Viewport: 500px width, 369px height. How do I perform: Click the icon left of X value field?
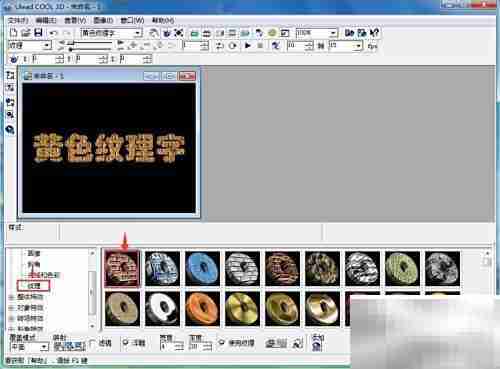coord(13,59)
